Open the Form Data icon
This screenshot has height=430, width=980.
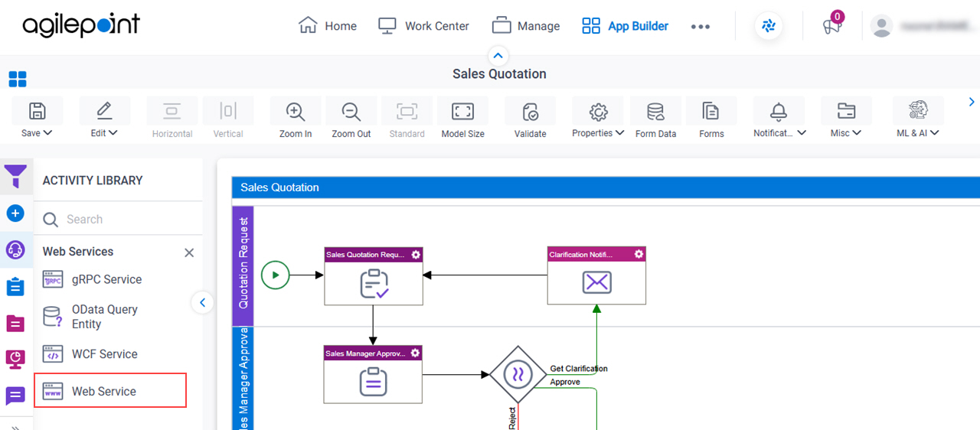point(655,112)
